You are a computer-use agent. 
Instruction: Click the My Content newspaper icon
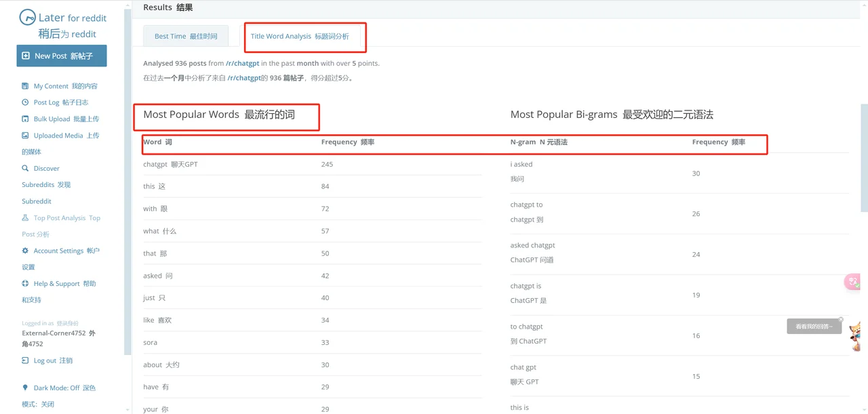[26, 86]
